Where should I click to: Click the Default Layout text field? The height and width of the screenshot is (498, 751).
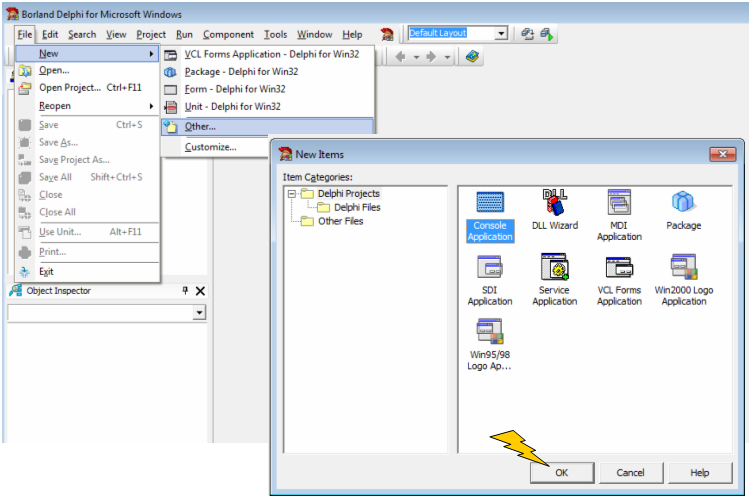pos(451,33)
